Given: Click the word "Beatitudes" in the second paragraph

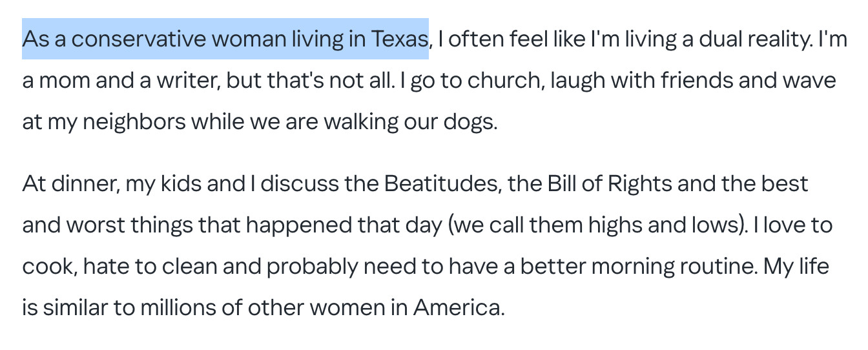Looking at the screenshot, I should [x=442, y=184].
